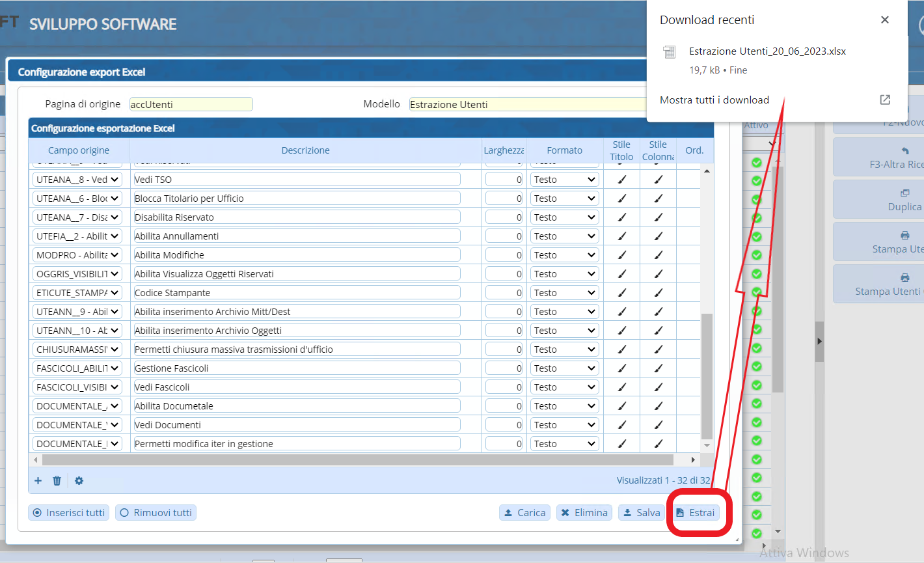Click Mostra tutti i download link
This screenshot has width=924, height=563.
[714, 100]
